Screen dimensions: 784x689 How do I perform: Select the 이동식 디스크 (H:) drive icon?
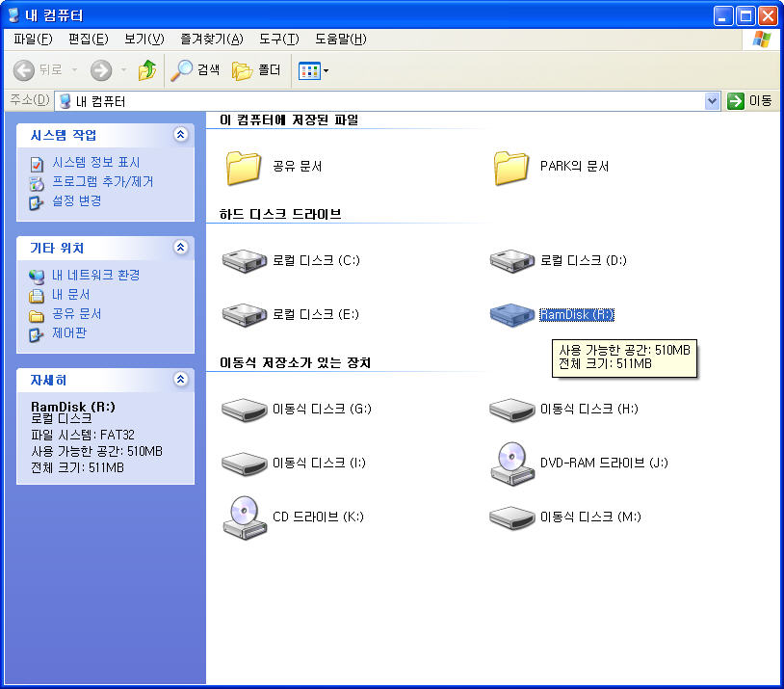(512, 410)
